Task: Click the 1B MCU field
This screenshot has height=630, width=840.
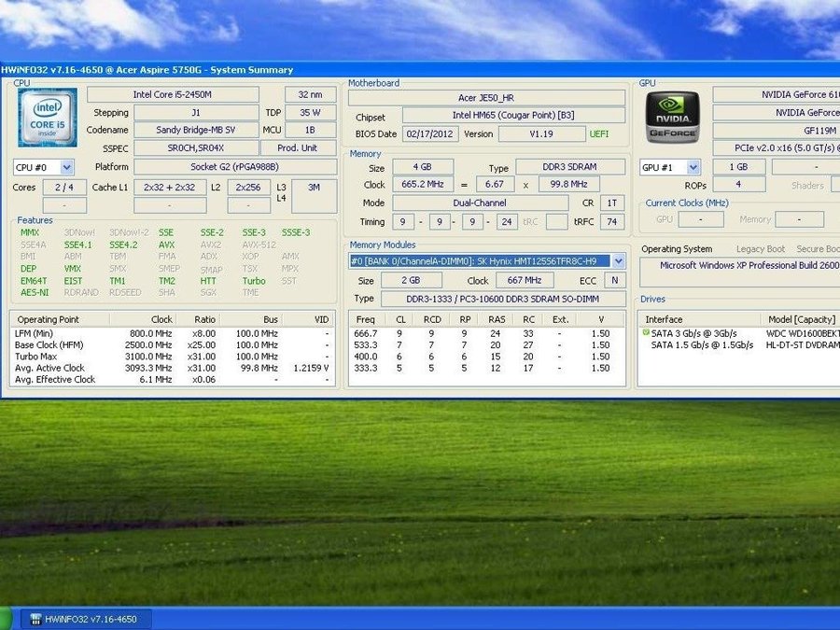Action: [311, 130]
